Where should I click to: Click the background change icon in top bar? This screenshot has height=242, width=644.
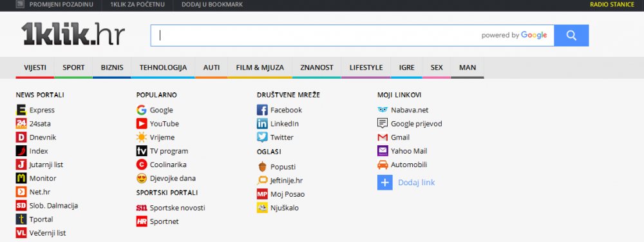coord(20,5)
